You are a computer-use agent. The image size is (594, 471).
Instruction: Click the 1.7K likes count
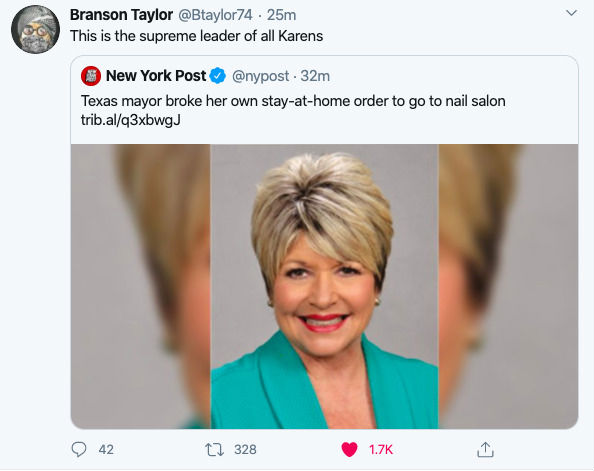381,450
